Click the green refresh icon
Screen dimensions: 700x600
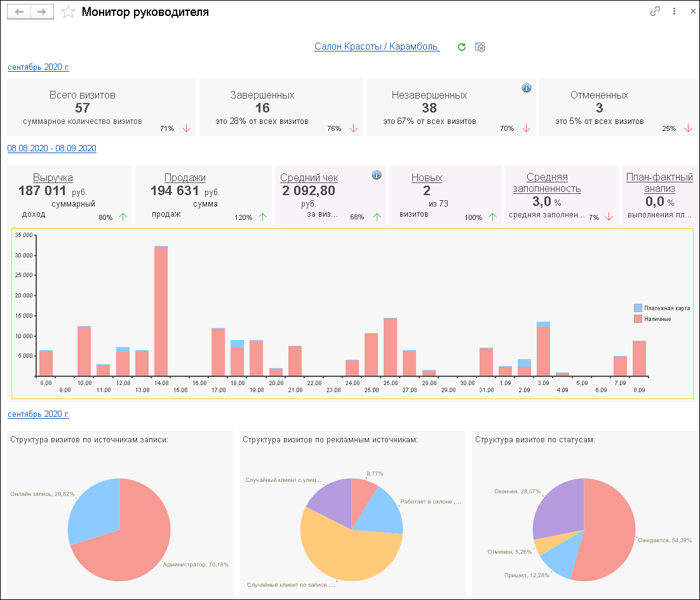462,47
